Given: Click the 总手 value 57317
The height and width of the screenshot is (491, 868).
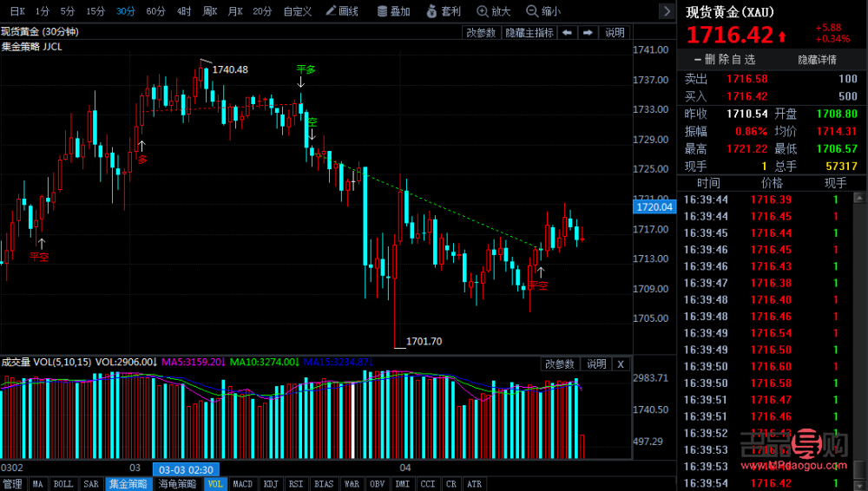Looking at the screenshot, I should (x=841, y=166).
